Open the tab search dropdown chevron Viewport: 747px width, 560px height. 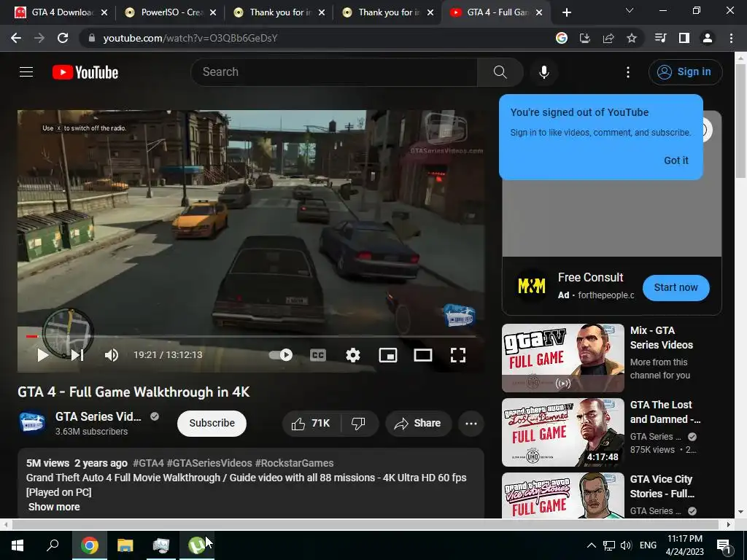point(629,10)
